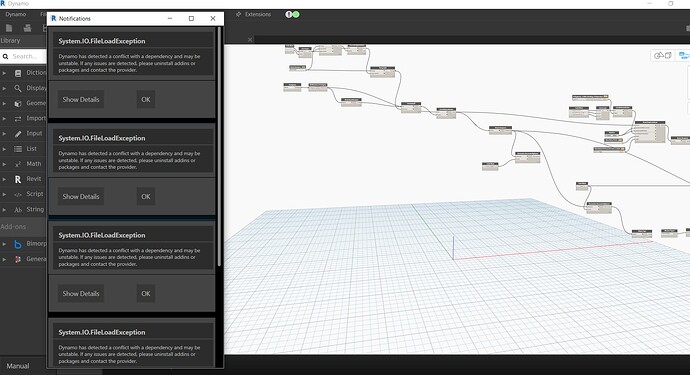Viewport: 690px width, 375px height.
Task: Click the Script category code icon
Action: (x=18, y=195)
